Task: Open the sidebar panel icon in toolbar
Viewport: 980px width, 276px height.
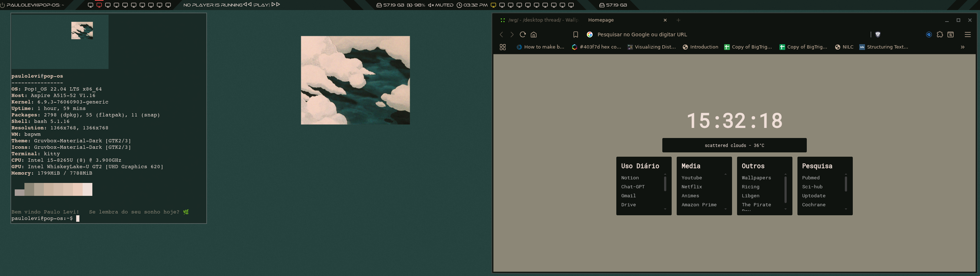Action: (950, 34)
